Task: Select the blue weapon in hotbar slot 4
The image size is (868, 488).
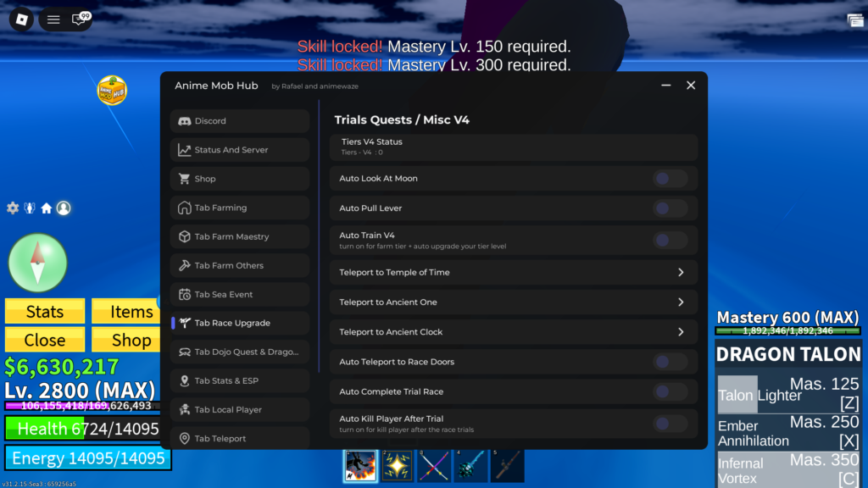Action: tap(470, 465)
